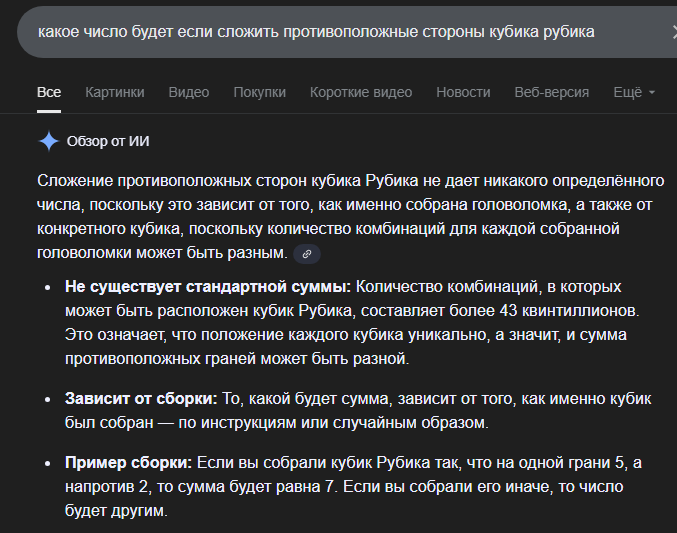Open the Веб-версия tab
The height and width of the screenshot is (533, 677).
552,92
